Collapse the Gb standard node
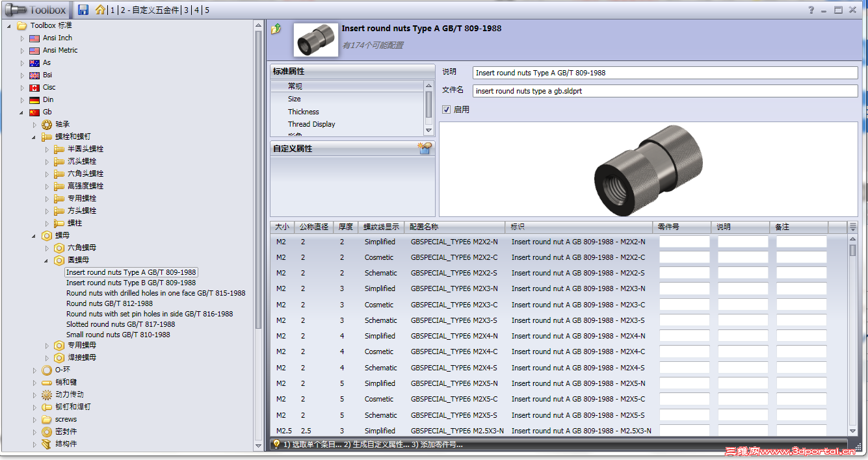Viewport: 868px width, 460px height. pos(22,112)
